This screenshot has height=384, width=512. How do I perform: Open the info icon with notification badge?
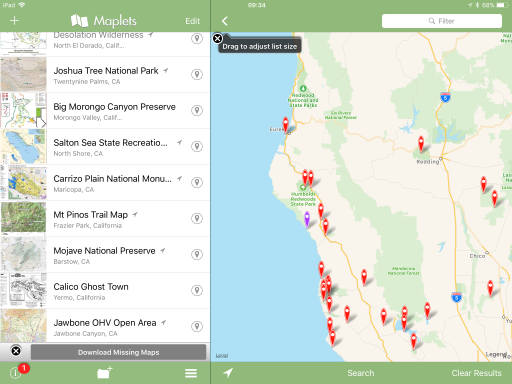[15, 373]
